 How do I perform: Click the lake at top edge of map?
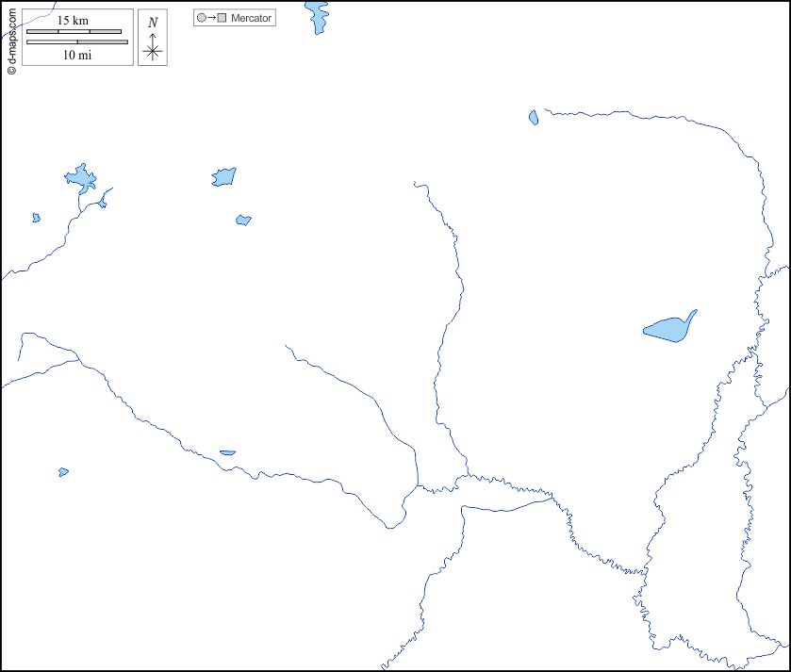pos(317,16)
